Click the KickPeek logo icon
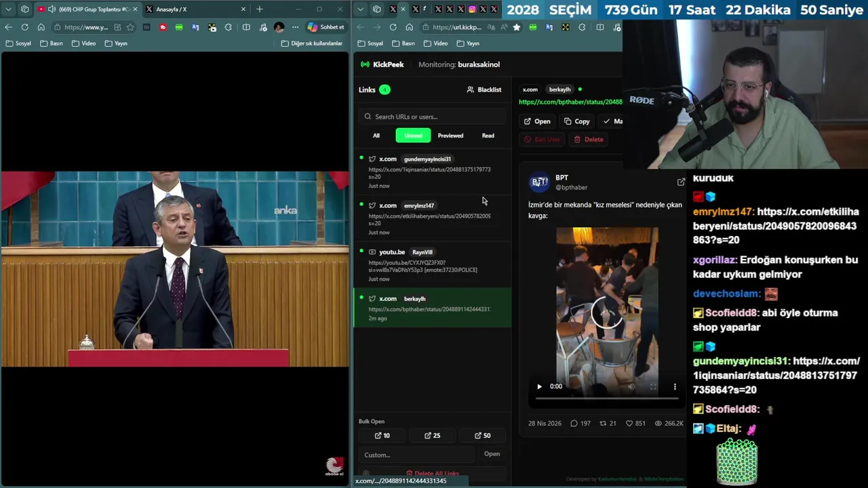The height and width of the screenshot is (488, 868). 365,64
